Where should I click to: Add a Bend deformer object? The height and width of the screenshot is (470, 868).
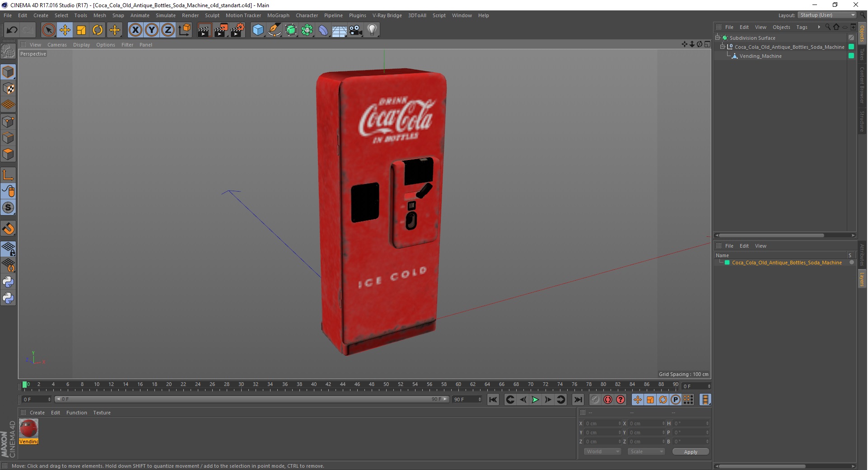point(324,30)
